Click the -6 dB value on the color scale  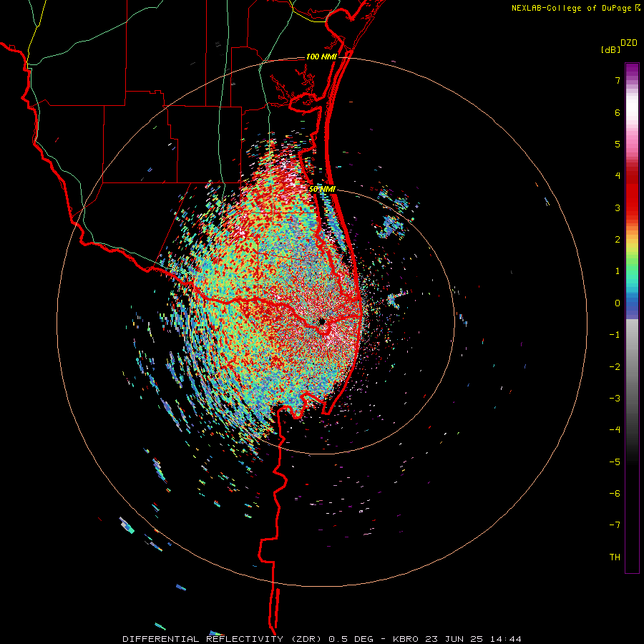(615, 494)
